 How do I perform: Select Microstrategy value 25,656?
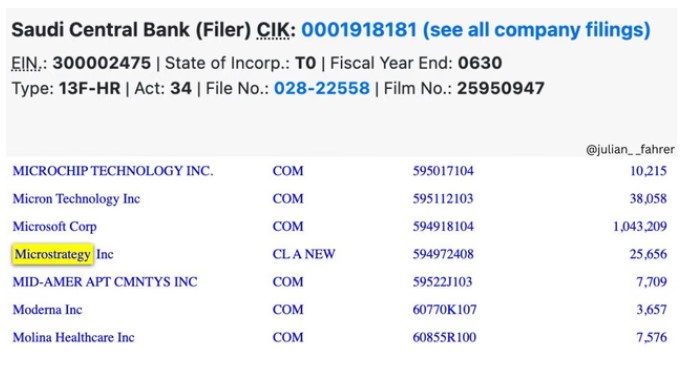pos(648,254)
